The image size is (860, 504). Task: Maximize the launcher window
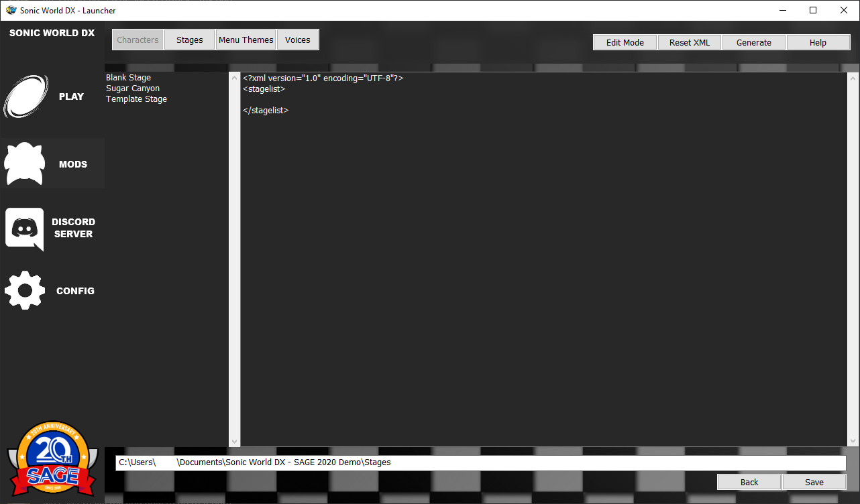click(813, 10)
